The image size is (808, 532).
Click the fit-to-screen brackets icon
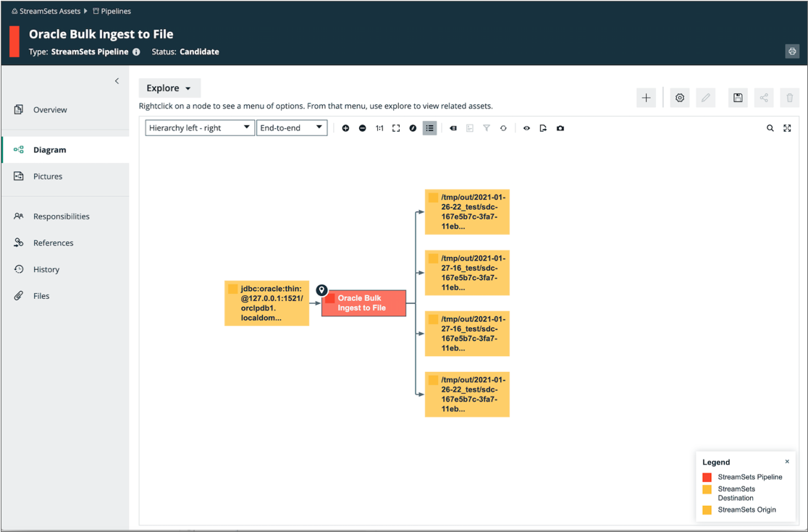(x=396, y=128)
